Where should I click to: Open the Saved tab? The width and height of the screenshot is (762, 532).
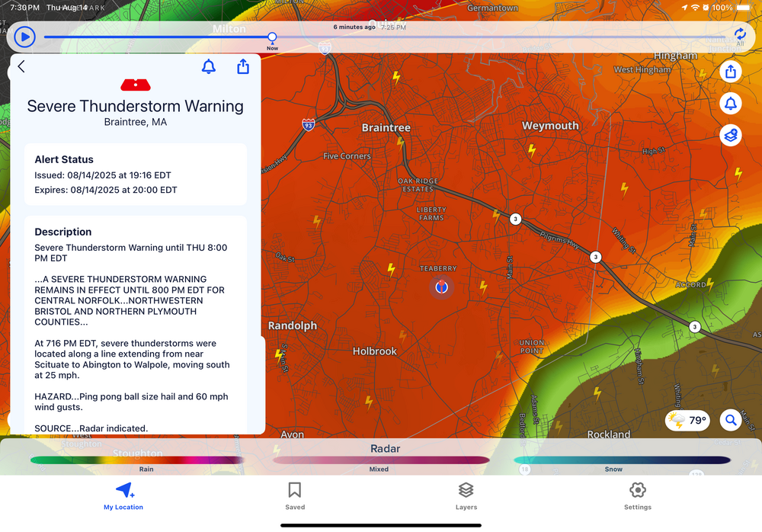coord(295,496)
